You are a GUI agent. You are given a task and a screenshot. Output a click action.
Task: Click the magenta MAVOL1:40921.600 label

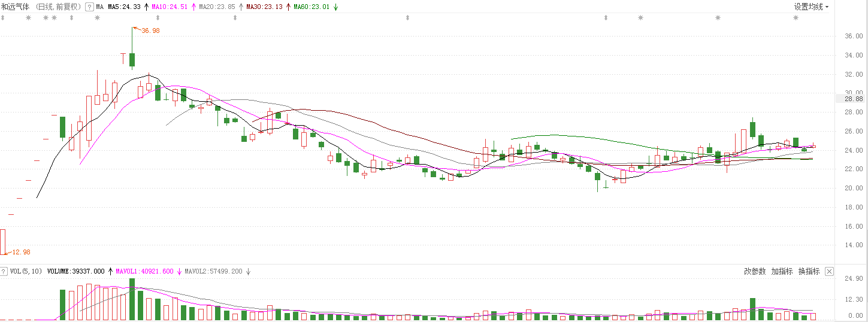point(144,272)
